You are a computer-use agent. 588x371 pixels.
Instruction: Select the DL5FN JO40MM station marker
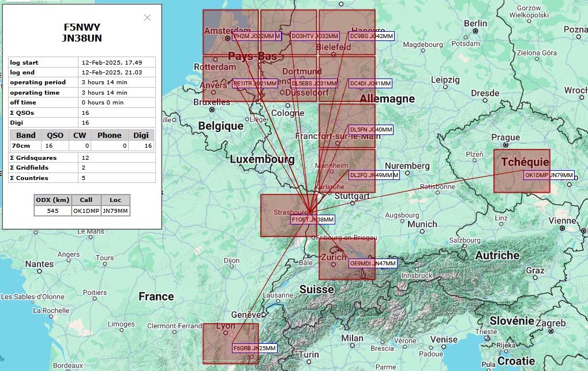click(x=370, y=130)
